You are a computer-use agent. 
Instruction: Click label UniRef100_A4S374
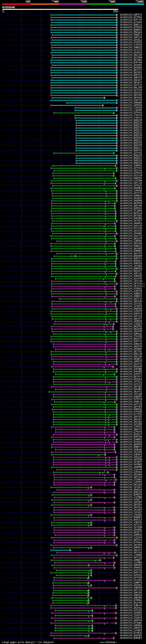(x=131, y=254)
